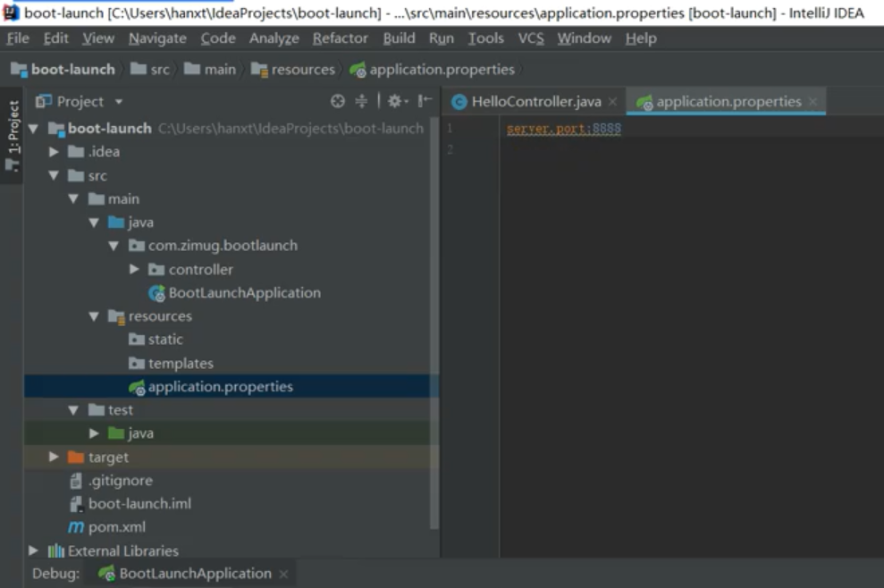
Task: Select application.properties in project tree
Action: [x=211, y=387]
